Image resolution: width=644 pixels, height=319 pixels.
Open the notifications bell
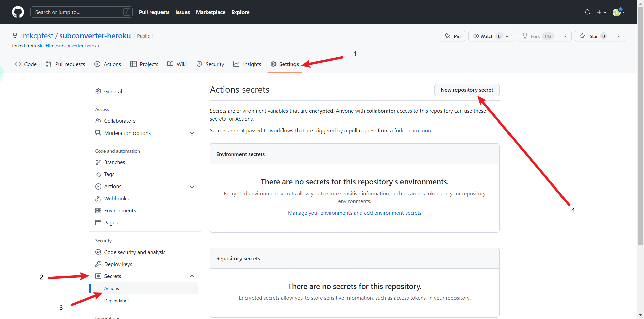[587, 12]
